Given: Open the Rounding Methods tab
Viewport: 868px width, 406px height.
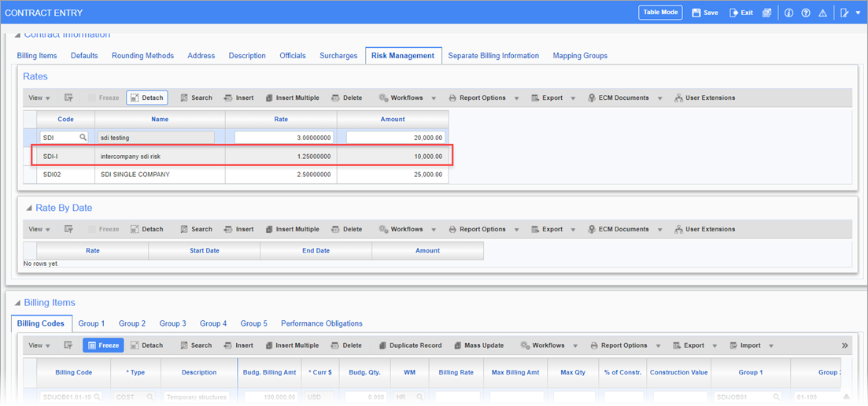Looking at the screenshot, I should [142, 55].
